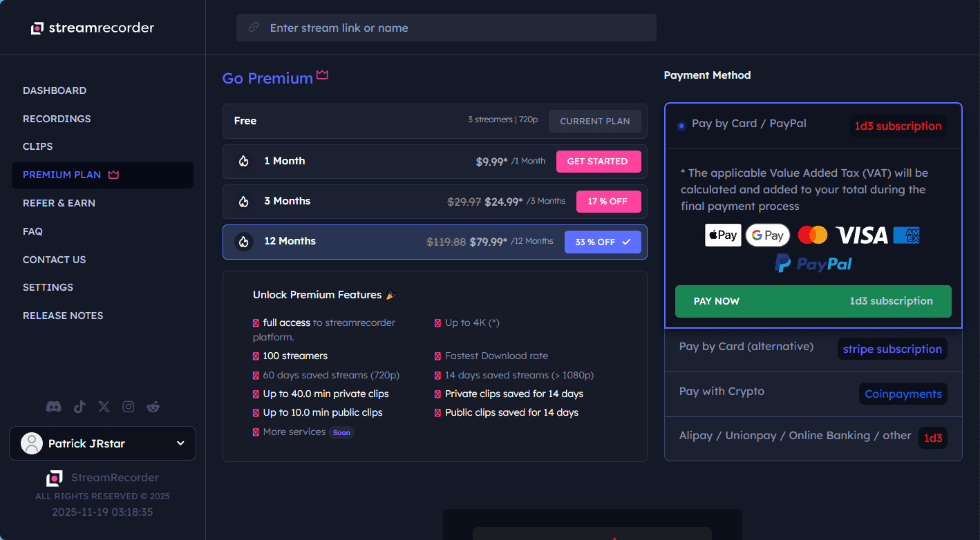Go to Refer & Earn page

(59, 203)
